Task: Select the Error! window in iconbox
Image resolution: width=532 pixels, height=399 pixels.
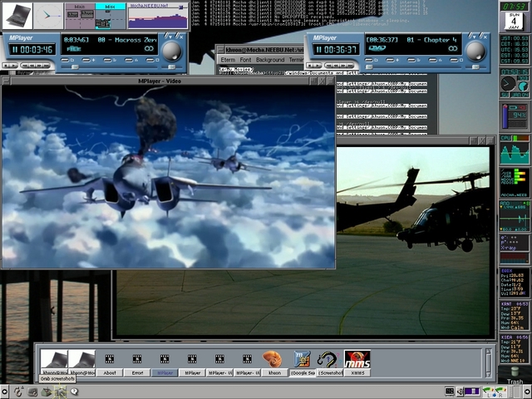Action: coord(137,364)
